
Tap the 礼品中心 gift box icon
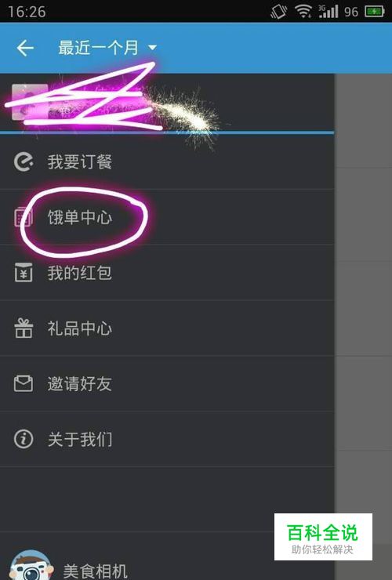coord(24,328)
